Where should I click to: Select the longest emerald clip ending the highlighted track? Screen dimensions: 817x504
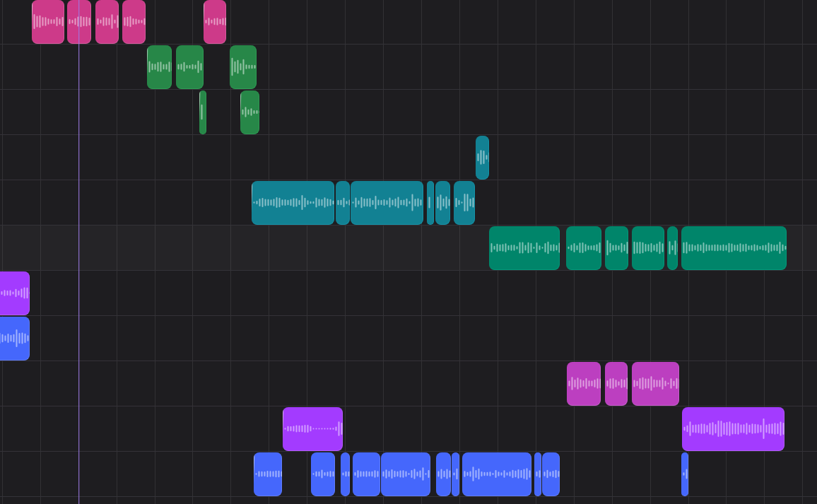tap(734, 248)
